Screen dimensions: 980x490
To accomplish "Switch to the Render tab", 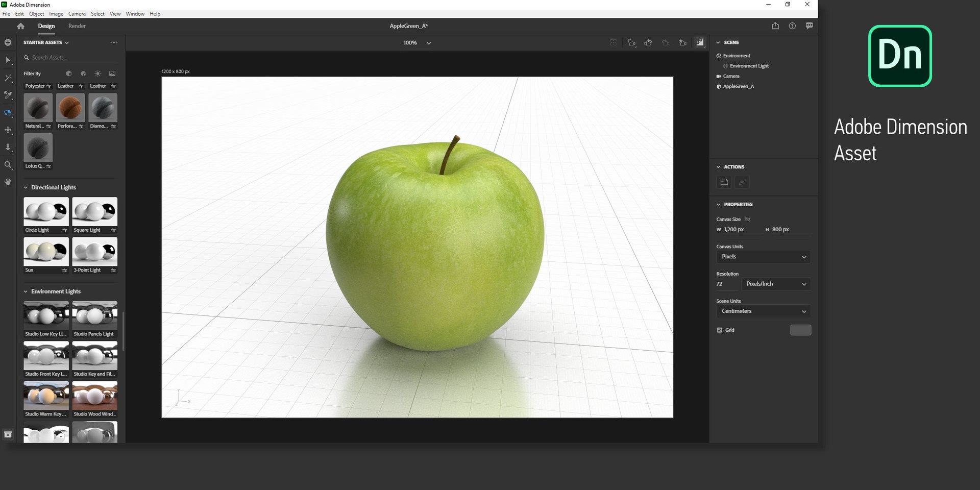I will tap(77, 26).
